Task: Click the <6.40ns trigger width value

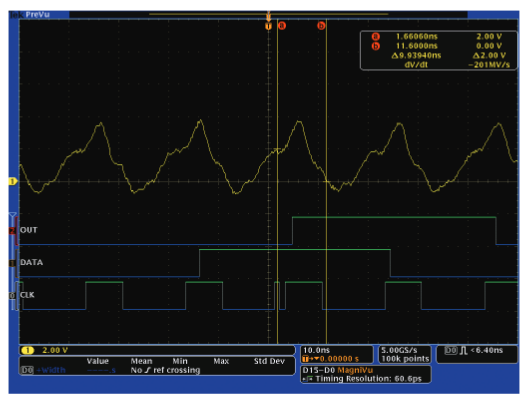Action: coord(487,350)
